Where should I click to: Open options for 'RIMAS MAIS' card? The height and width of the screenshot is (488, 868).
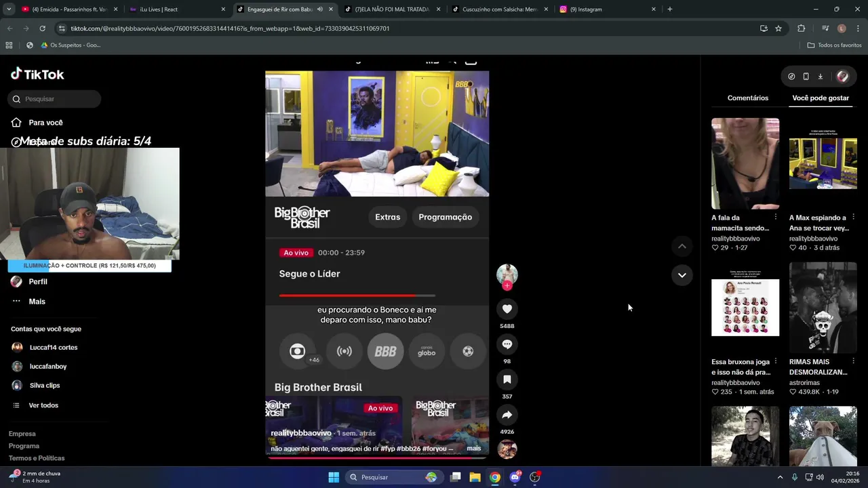pyautogui.click(x=853, y=361)
